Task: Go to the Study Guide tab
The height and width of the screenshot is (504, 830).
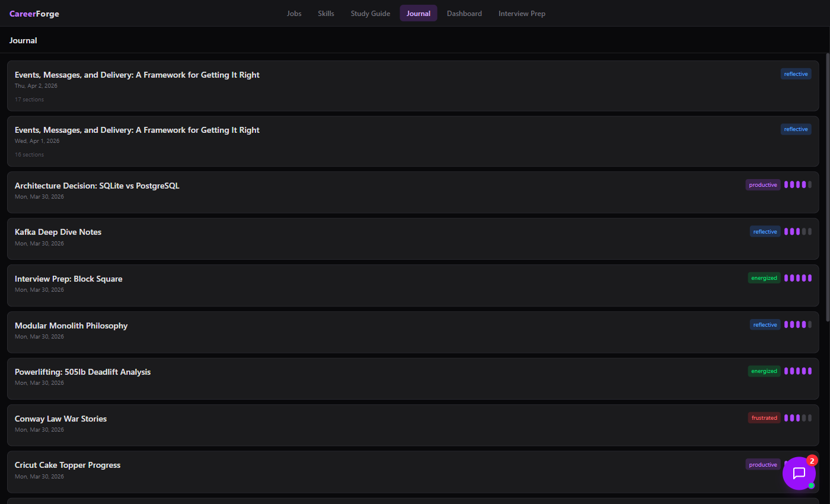Action: 371,14
